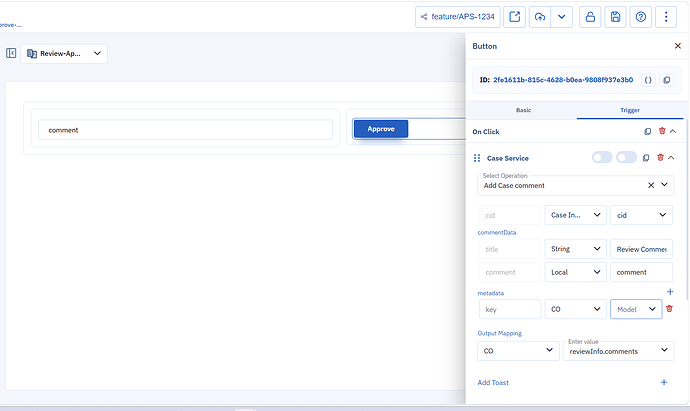The image size is (690, 411).
Task: Switch to the Basic tab
Action: click(x=523, y=110)
